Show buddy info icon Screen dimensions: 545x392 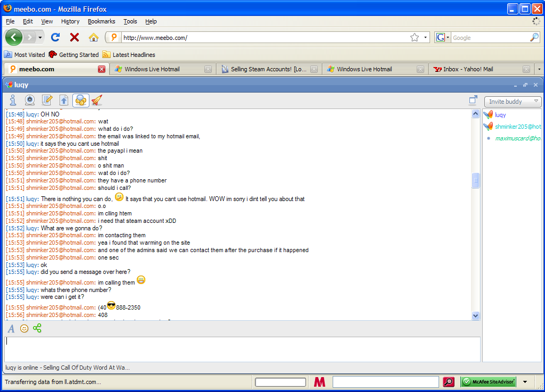pyautogui.click(x=13, y=101)
